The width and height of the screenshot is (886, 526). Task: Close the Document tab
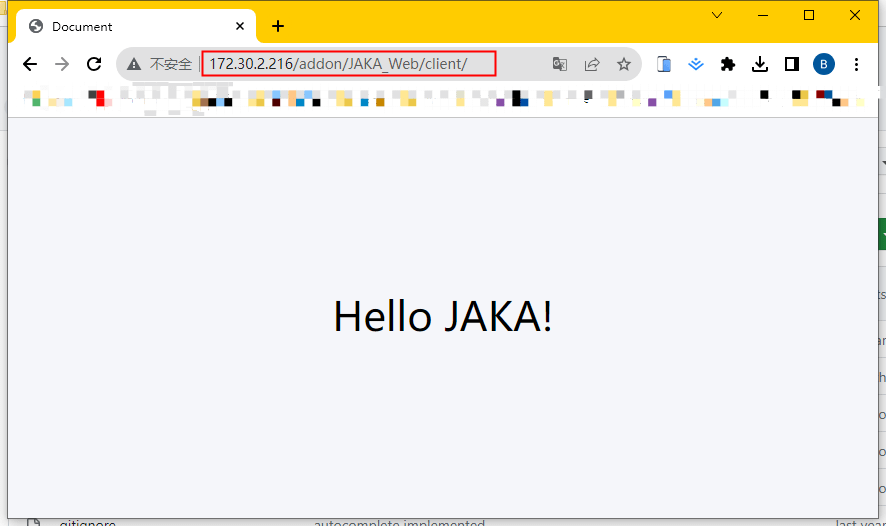point(240,27)
